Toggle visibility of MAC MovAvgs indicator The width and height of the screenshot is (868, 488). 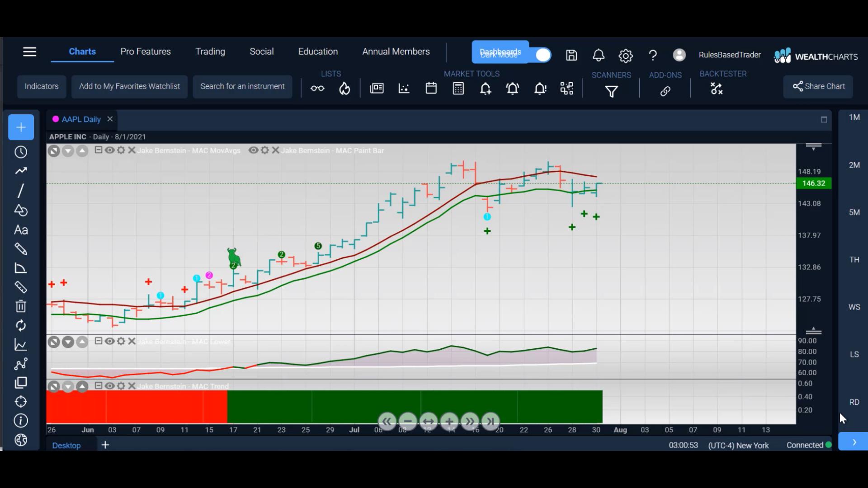[109, 150]
